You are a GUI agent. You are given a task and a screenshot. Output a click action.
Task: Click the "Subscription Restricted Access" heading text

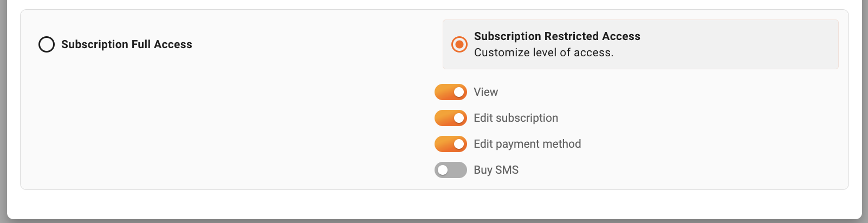pyautogui.click(x=557, y=36)
